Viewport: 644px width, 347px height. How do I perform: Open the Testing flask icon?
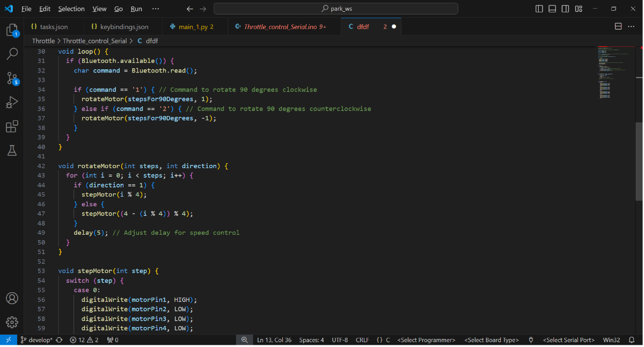pyautogui.click(x=12, y=151)
